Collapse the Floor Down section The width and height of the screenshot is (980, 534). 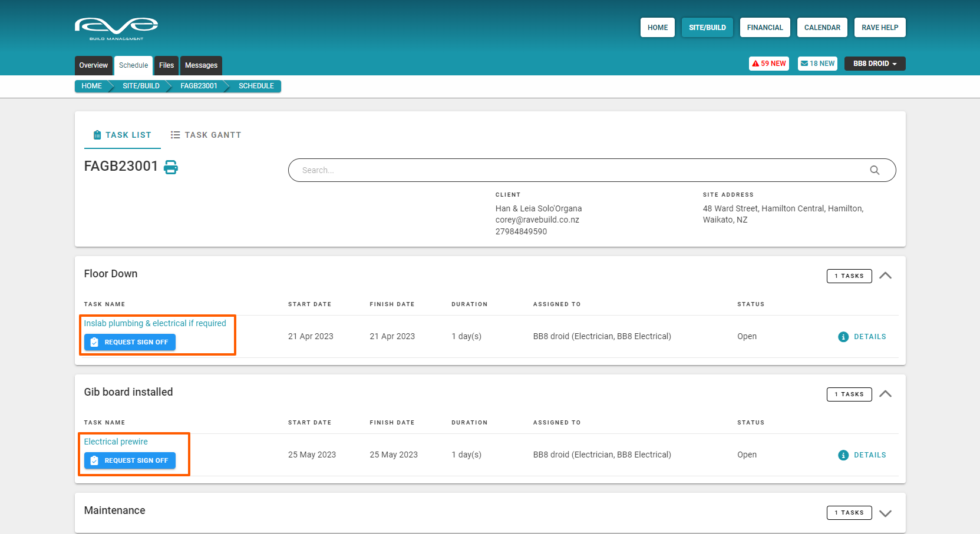tap(885, 276)
